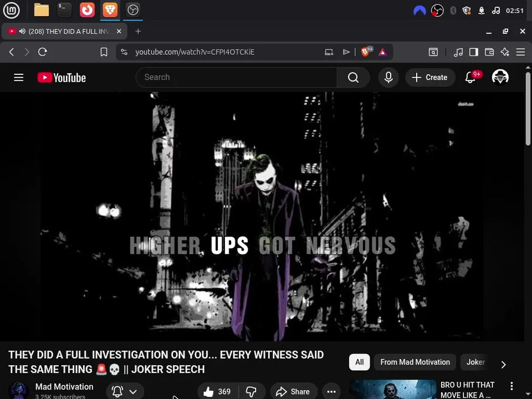The width and height of the screenshot is (532, 399).
Task: Bookmark this page
Action: click(104, 52)
